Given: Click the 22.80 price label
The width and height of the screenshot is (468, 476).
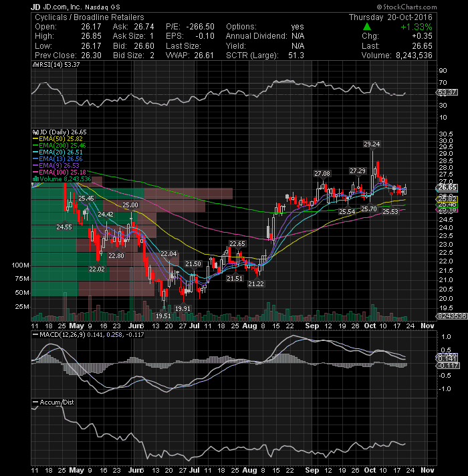Looking at the screenshot, I should click(x=116, y=256).
